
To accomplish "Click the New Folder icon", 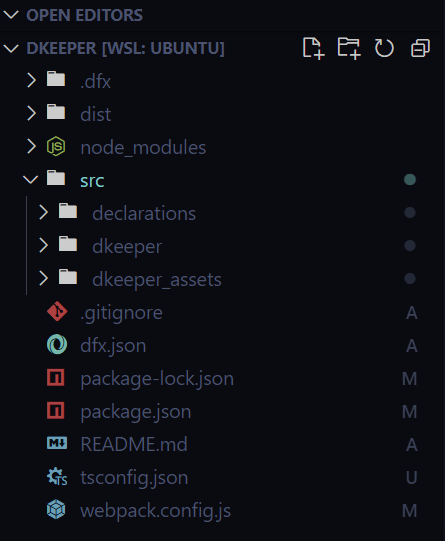I will point(349,48).
